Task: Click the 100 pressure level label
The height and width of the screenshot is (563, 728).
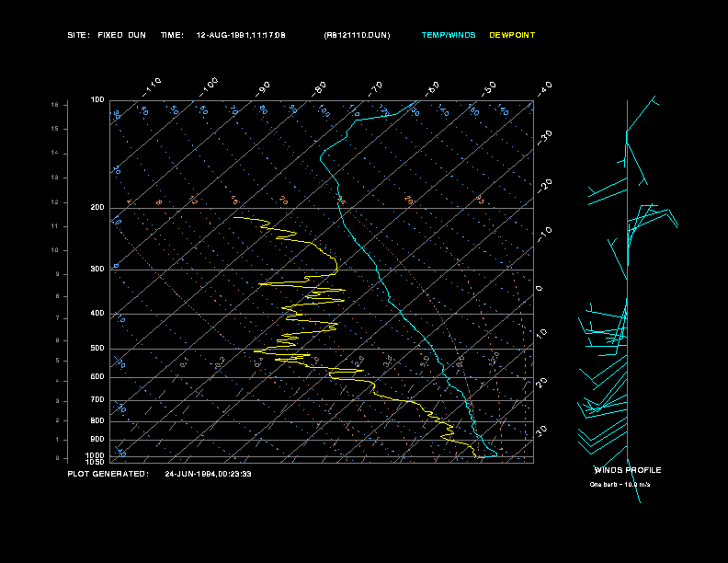Action: 97,100
